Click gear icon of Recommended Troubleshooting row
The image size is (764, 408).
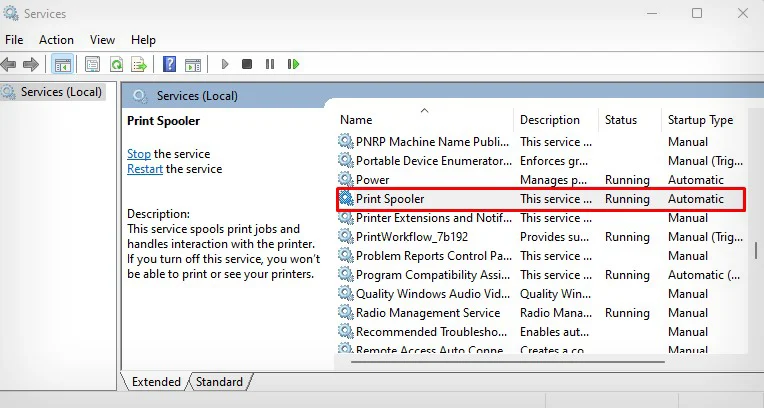[x=346, y=331]
